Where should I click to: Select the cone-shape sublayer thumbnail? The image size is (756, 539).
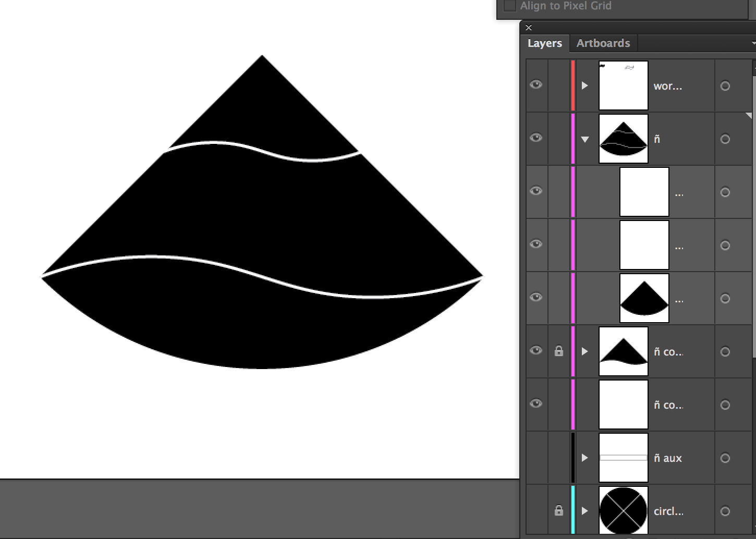coord(644,298)
